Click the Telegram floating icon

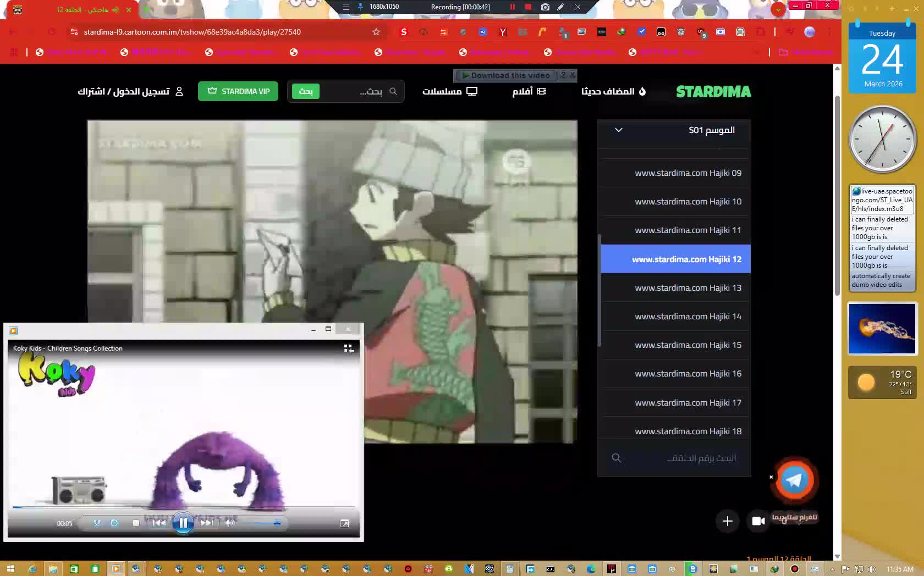tap(794, 480)
